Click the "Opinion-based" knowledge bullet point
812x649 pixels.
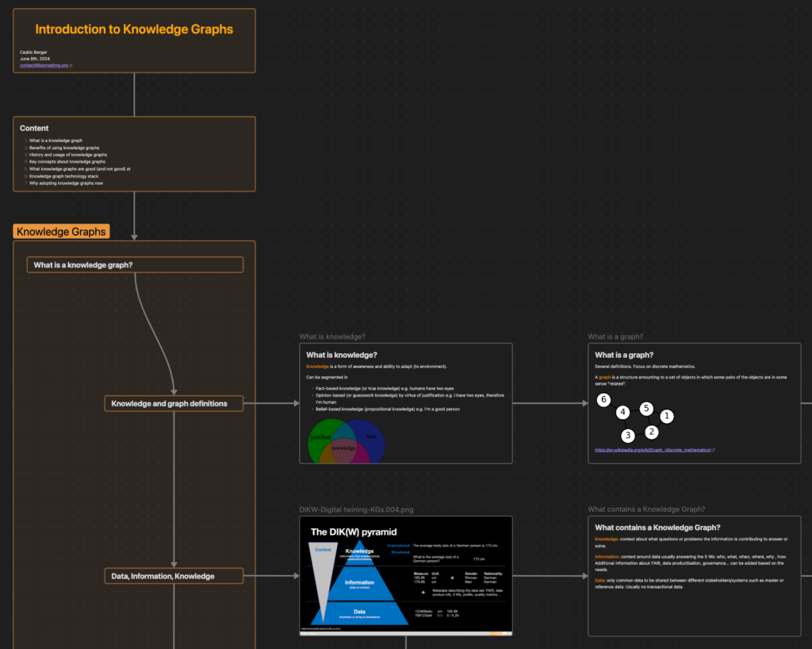pyautogui.click(x=410, y=398)
